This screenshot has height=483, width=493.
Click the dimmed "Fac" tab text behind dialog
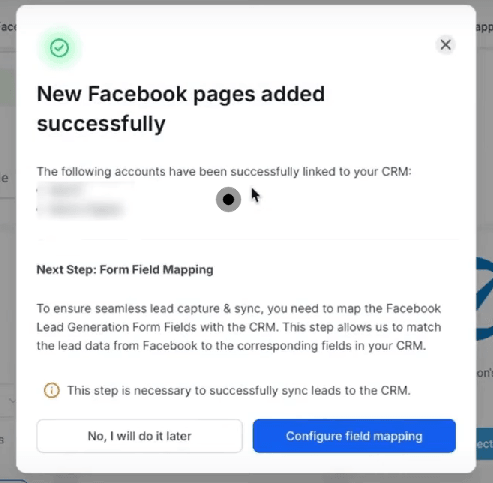(8, 27)
